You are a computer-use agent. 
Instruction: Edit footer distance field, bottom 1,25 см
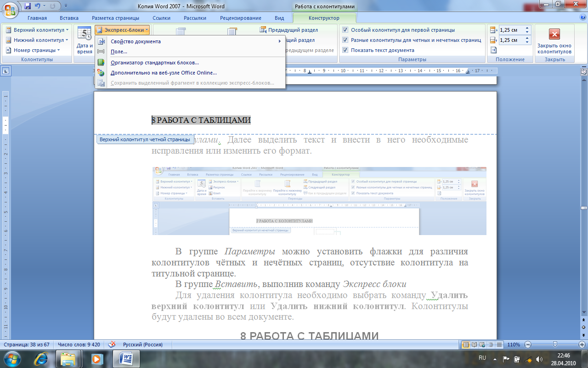tap(511, 40)
